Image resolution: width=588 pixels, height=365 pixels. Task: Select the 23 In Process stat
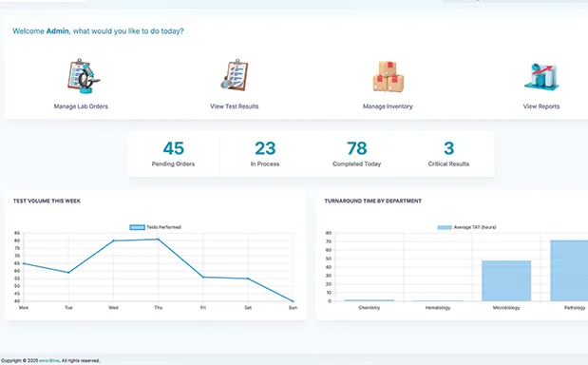pos(265,154)
